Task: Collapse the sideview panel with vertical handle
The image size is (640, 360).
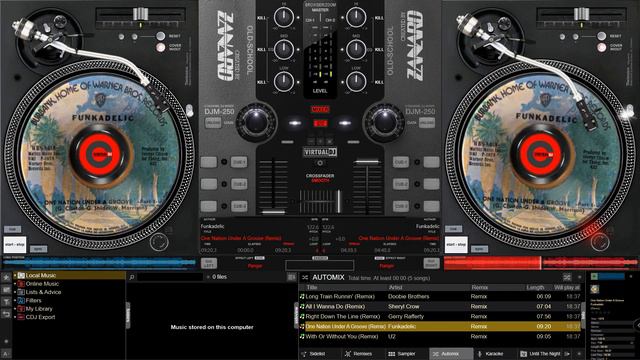Action: [x=297, y=315]
